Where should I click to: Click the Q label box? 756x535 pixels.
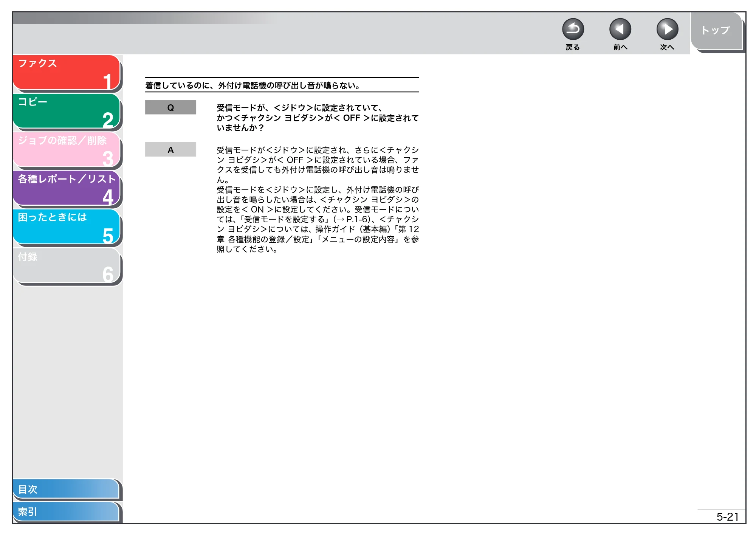pos(170,107)
